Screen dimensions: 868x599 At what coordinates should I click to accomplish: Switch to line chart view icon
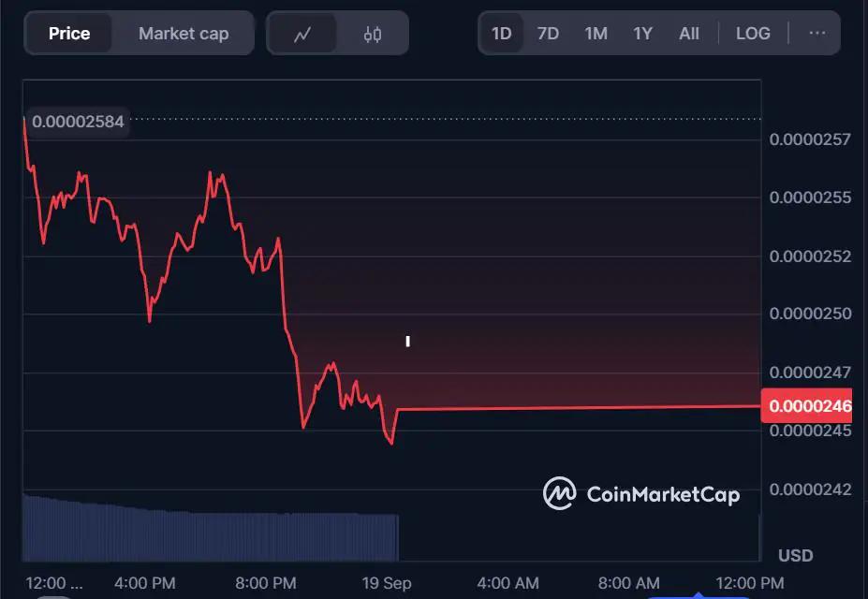[x=302, y=34]
